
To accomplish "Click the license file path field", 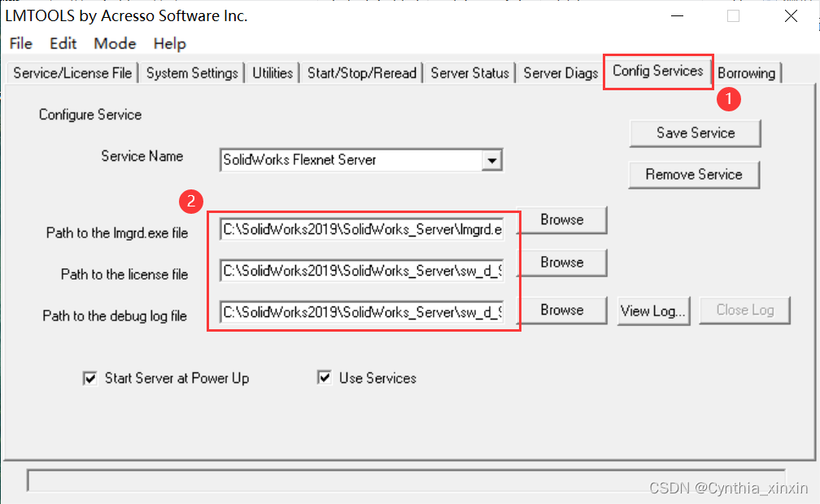I will [362, 271].
